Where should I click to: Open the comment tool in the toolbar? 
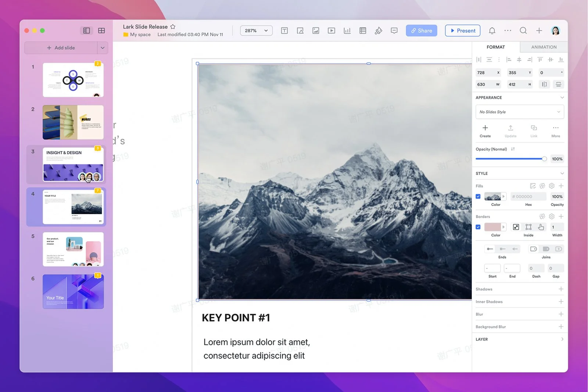pyautogui.click(x=394, y=31)
